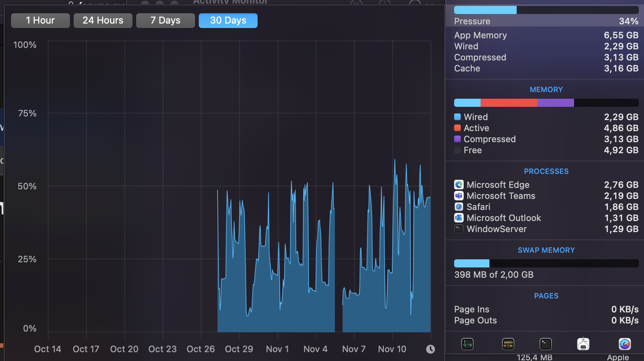This screenshot has width=644, height=361.
Task: Select the Microsoft Teams process name
Action: pos(501,196)
